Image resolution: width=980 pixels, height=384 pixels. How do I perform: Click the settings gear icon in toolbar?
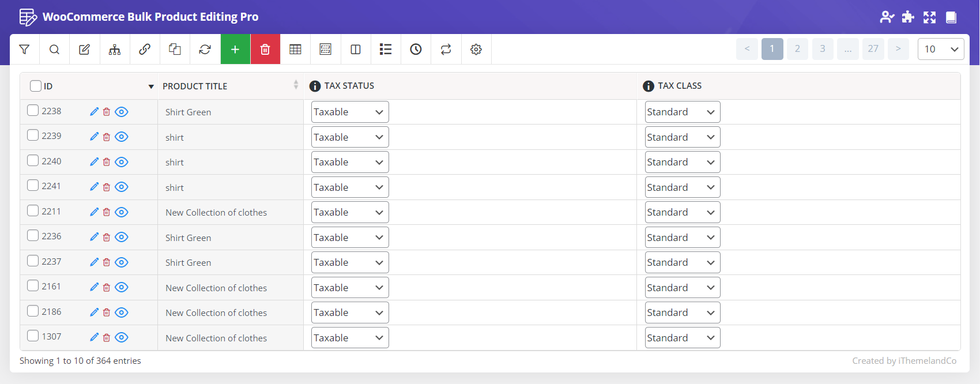click(x=476, y=50)
